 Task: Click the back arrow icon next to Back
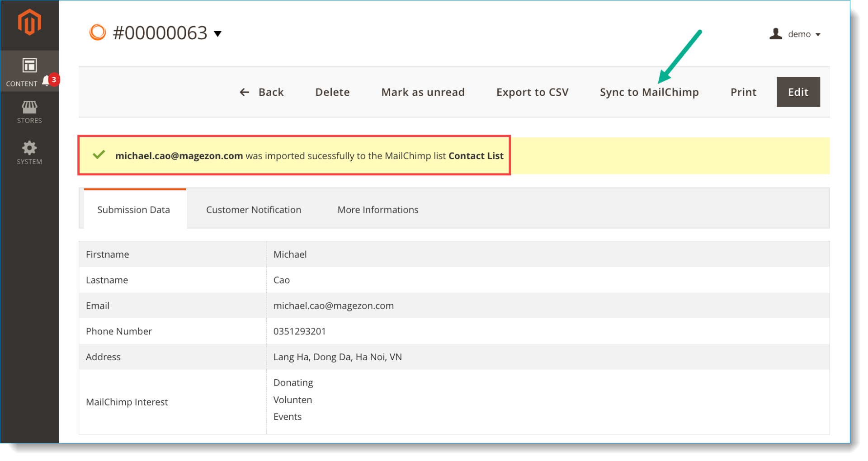[244, 92]
